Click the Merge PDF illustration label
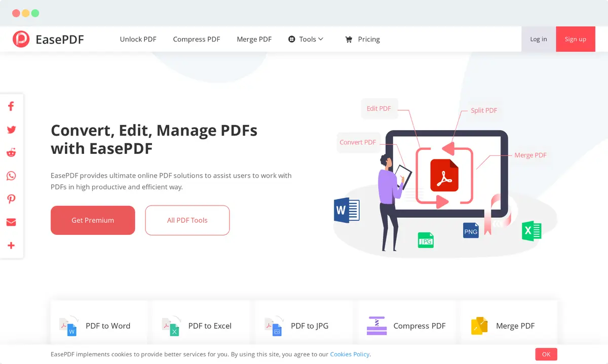 coord(530,155)
